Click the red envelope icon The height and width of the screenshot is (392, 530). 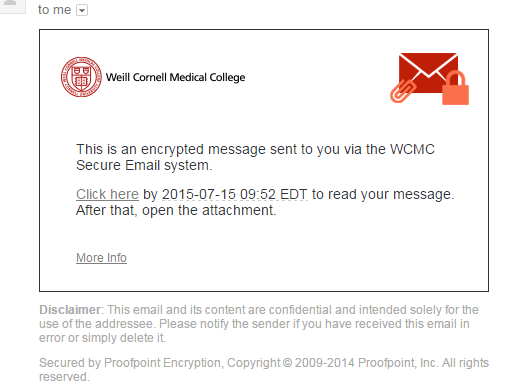pos(428,73)
